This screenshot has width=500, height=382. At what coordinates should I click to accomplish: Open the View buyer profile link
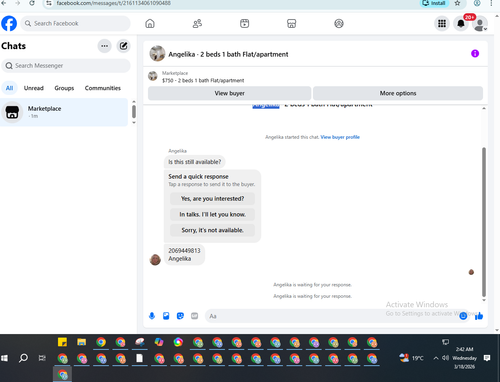click(x=340, y=137)
